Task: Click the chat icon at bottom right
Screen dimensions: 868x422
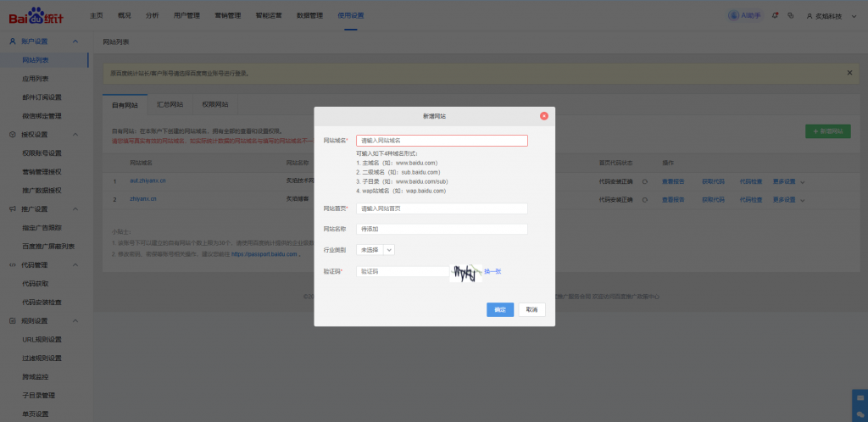Action: click(x=860, y=413)
